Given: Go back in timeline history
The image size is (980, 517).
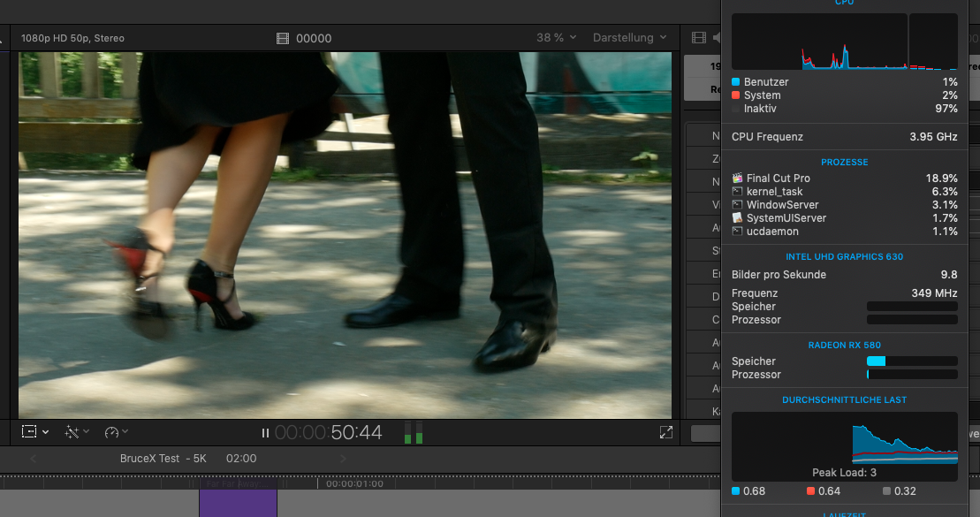Looking at the screenshot, I should pyautogui.click(x=34, y=459).
